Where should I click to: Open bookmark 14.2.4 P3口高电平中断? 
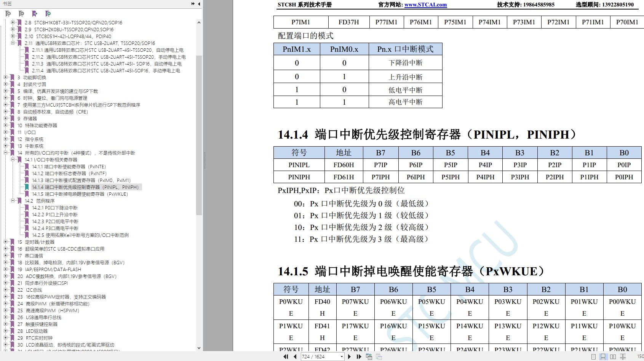tap(55, 228)
